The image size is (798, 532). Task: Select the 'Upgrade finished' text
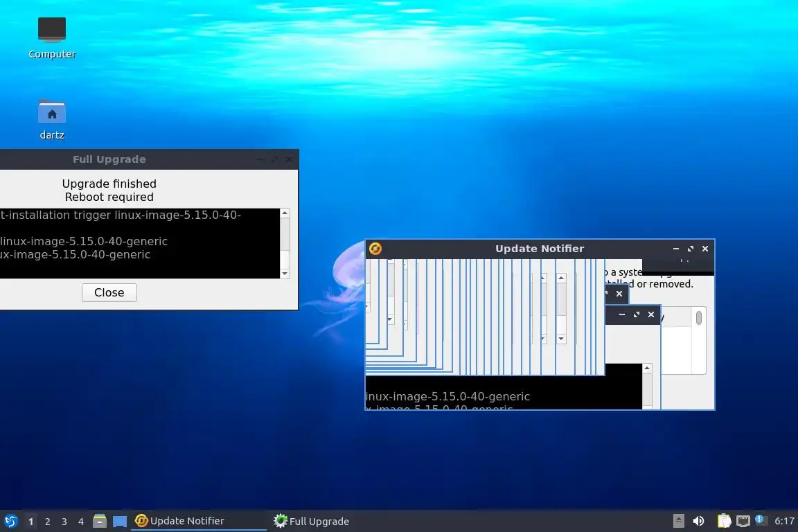click(x=109, y=184)
